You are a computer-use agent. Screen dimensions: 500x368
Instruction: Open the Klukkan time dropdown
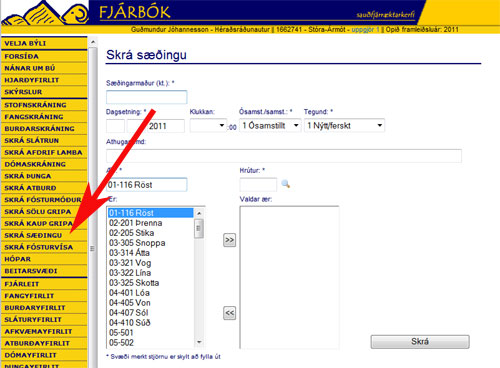(x=208, y=126)
